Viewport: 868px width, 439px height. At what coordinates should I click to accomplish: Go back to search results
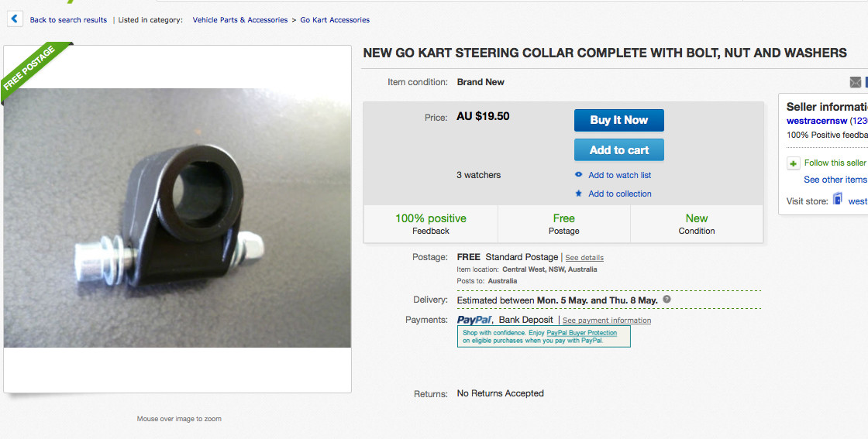[68, 20]
